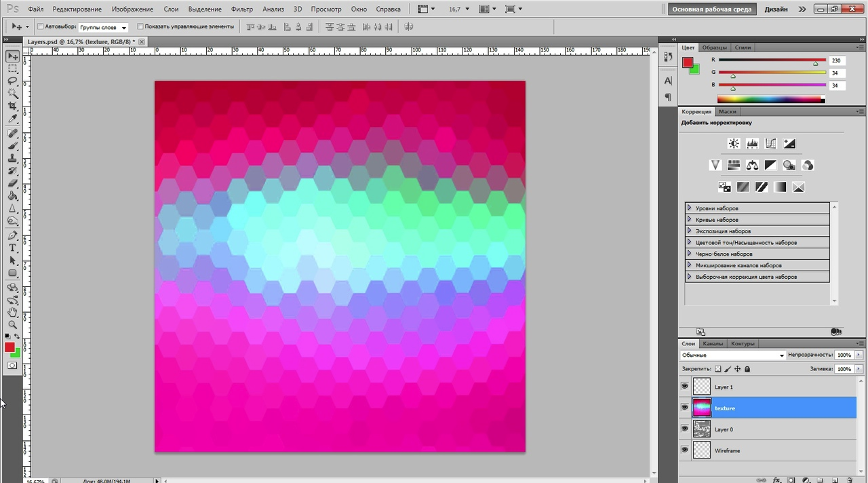Hide the Layer 1 layer
Viewport: 868px width, 483px height.
point(685,386)
